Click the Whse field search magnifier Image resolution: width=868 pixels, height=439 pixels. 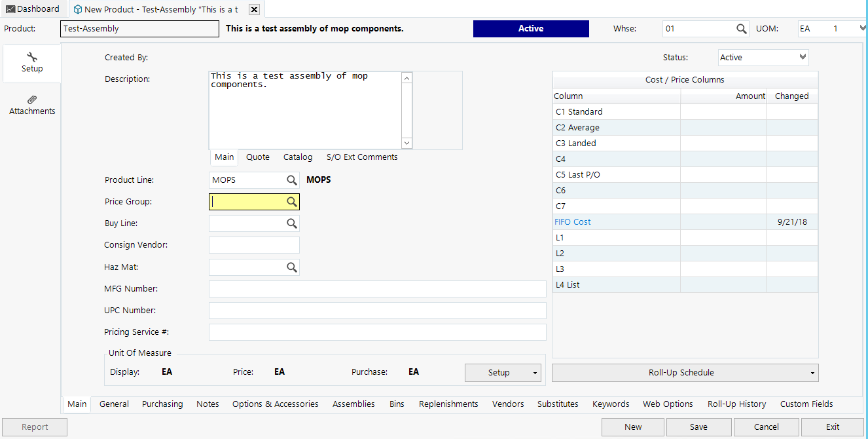tap(740, 28)
